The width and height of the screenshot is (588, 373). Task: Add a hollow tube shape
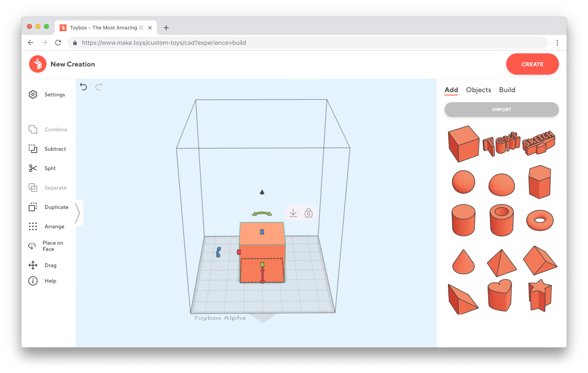502,220
